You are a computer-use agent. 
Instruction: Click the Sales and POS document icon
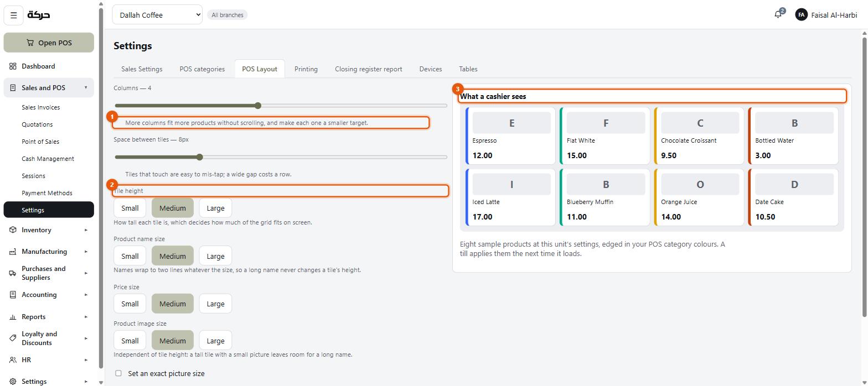tap(13, 88)
